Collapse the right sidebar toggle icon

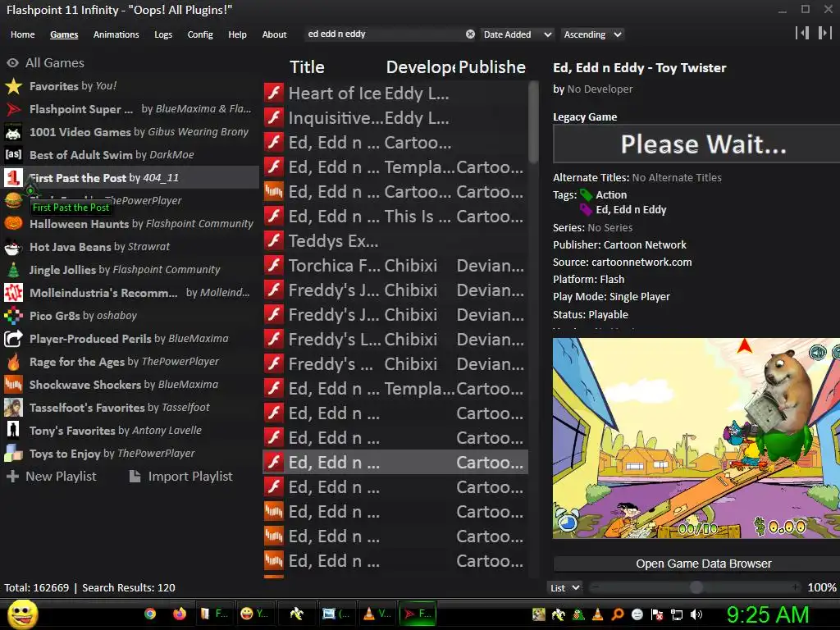pyautogui.click(x=824, y=33)
